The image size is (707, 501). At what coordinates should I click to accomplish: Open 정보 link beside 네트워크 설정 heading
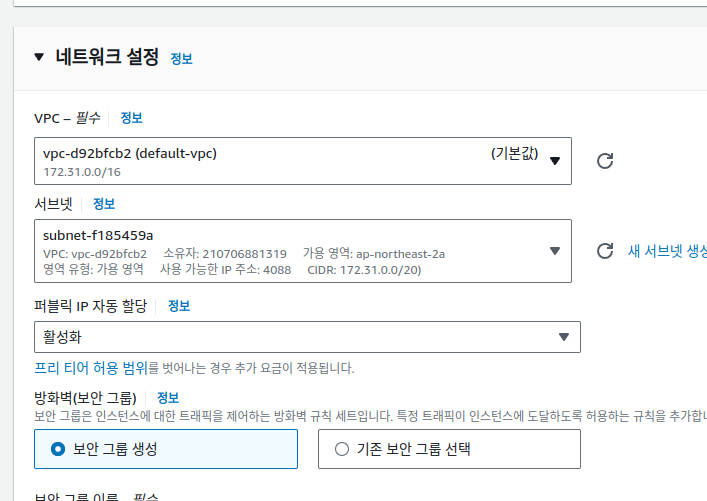pos(181,59)
